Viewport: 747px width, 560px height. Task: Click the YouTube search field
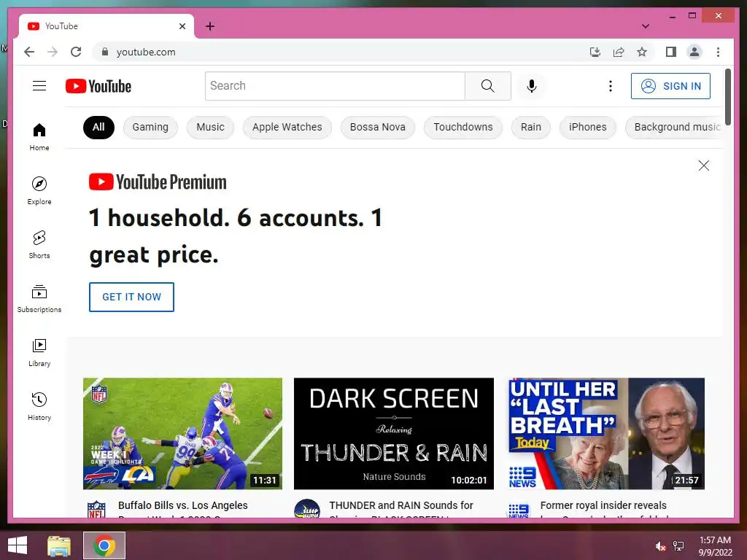coord(335,86)
